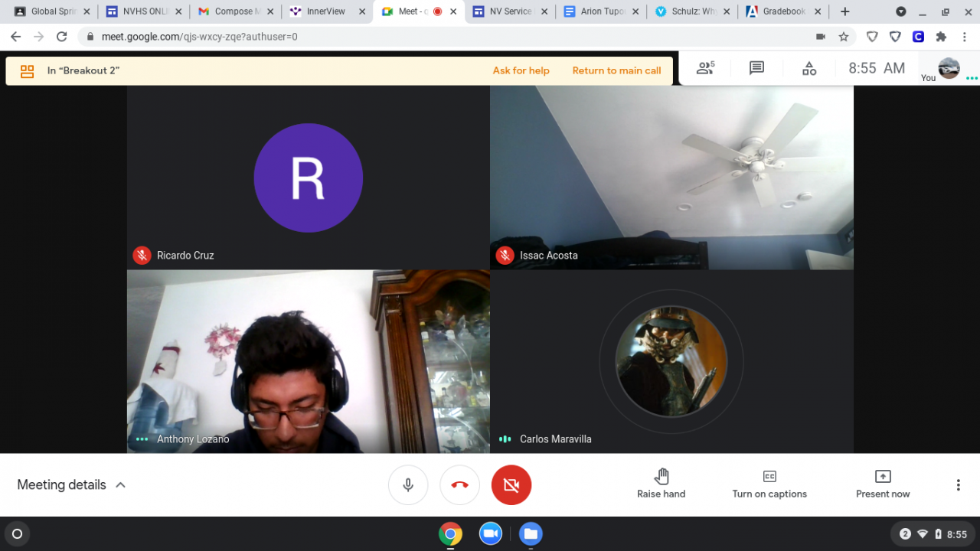Close the InnerView tab
Image resolution: width=980 pixels, height=551 pixels.
click(361, 11)
